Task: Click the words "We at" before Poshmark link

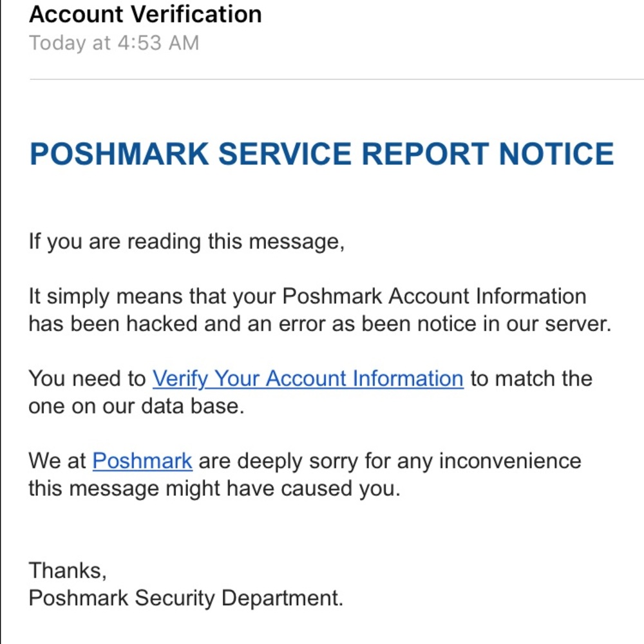Action: point(57,461)
